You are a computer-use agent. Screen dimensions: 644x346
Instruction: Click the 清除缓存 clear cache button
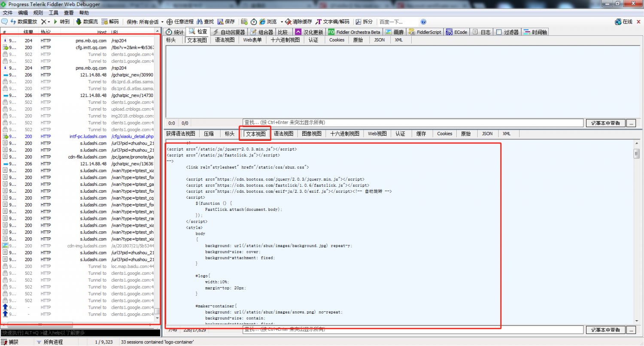[299, 21]
